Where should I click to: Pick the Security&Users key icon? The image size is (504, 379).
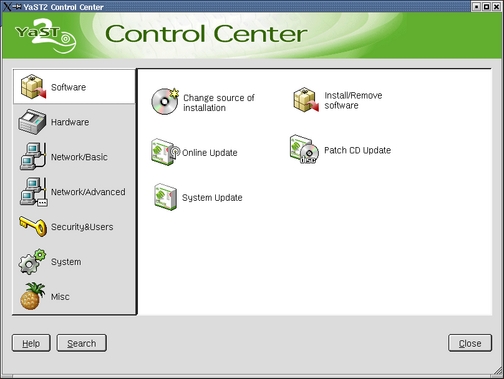(x=33, y=226)
